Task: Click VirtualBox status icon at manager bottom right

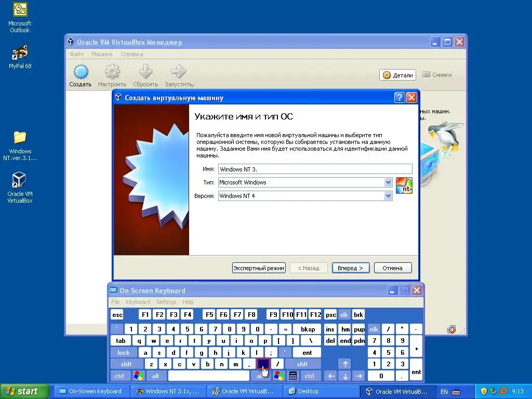Action: point(451,329)
